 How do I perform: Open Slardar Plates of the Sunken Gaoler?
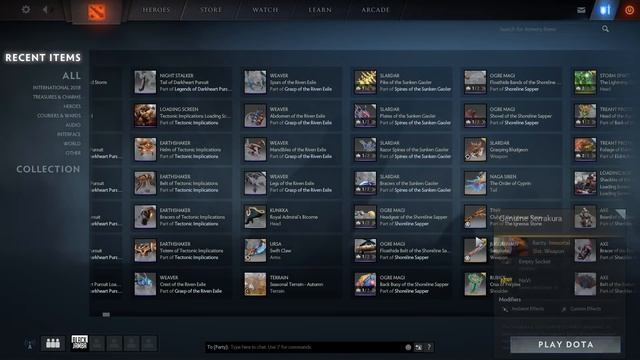pyautogui.click(x=402, y=116)
